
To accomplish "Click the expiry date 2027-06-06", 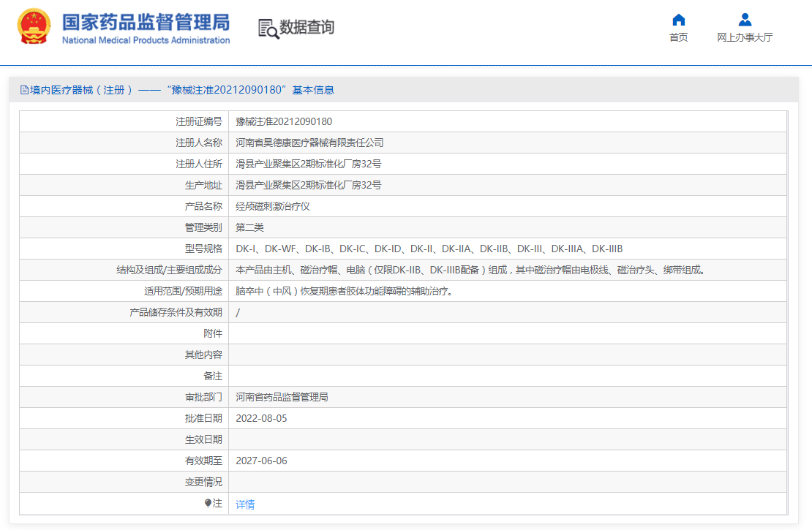I will coord(261,461).
